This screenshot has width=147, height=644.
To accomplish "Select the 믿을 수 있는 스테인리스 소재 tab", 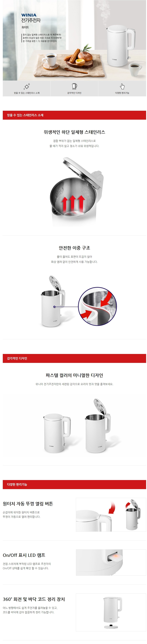I will tap(26, 88).
